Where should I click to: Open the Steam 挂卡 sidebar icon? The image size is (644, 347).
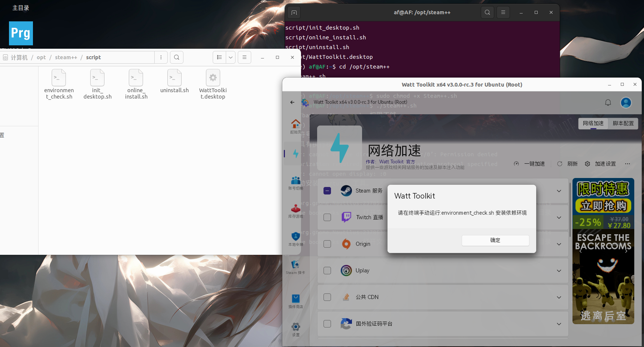click(295, 267)
